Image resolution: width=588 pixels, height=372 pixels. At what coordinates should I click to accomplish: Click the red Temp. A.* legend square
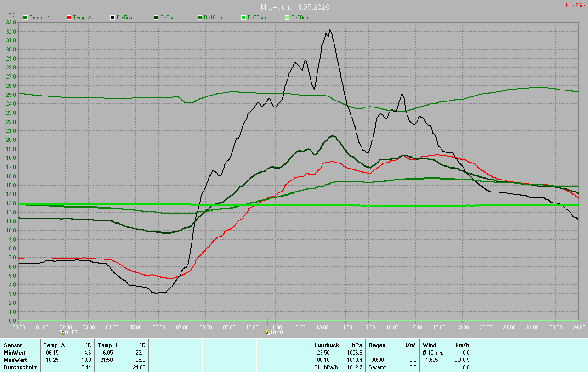[69, 17]
